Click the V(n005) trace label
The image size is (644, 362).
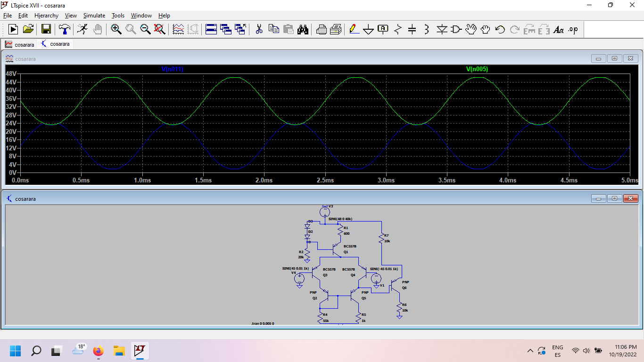[x=477, y=69]
